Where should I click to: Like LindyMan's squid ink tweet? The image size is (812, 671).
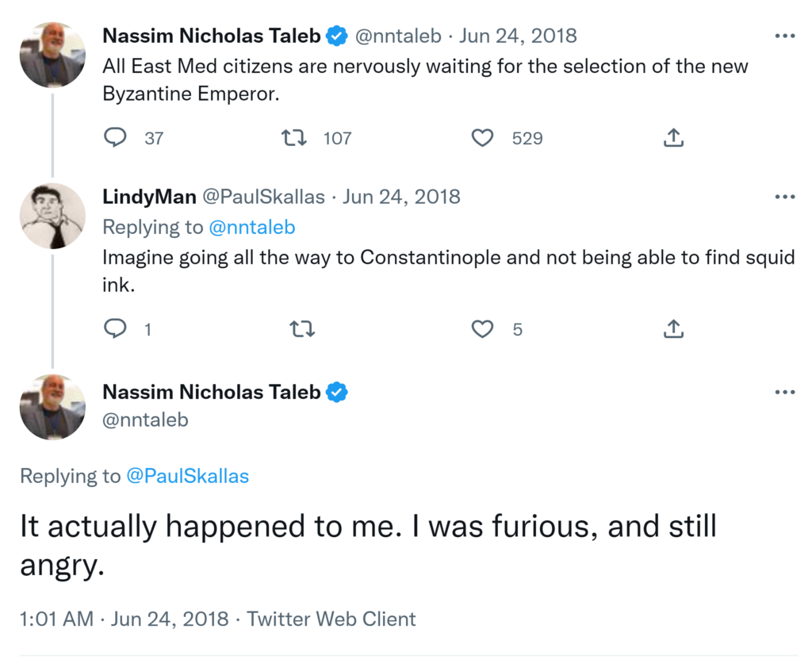click(482, 328)
